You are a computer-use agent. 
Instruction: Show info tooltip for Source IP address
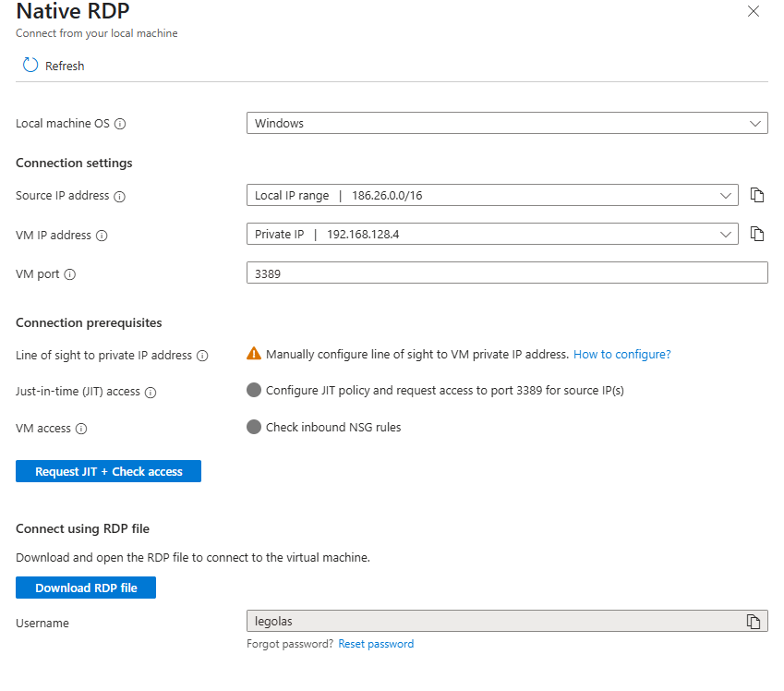[x=119, y=196]
